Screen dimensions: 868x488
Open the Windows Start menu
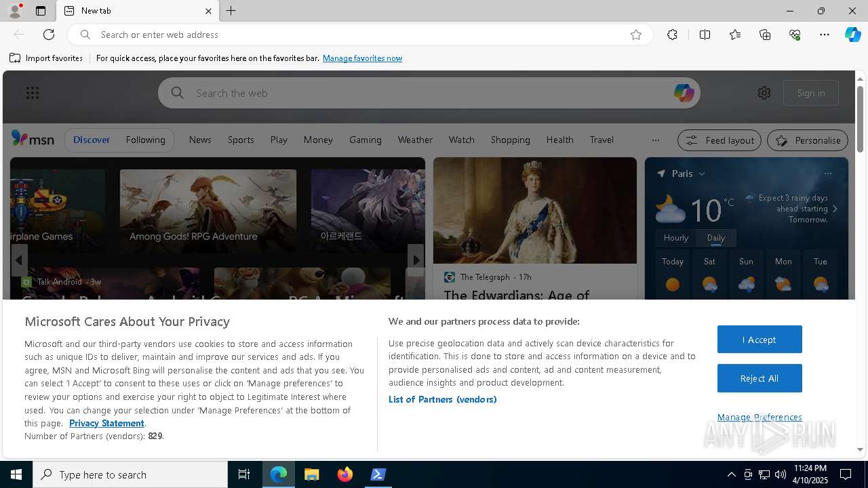(x=16, y=474)
